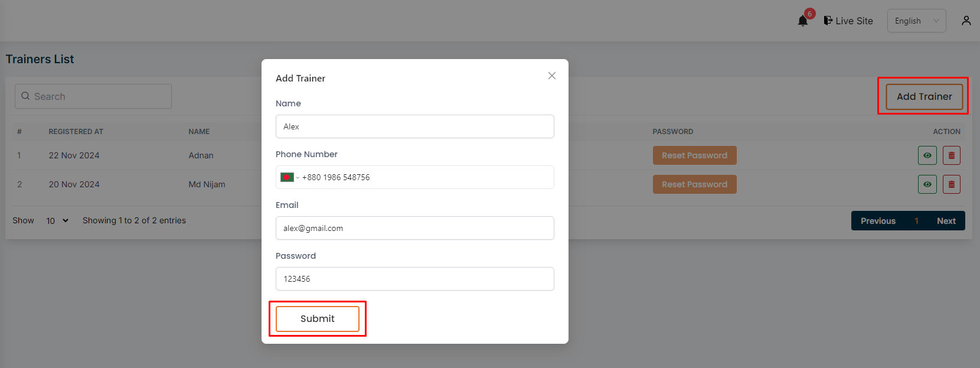Image resolution: width=980 pixels, height=368 pixels.
Task: Delete trainer Md Nijam with the trash icon
Action: click(x=952, y=184)
